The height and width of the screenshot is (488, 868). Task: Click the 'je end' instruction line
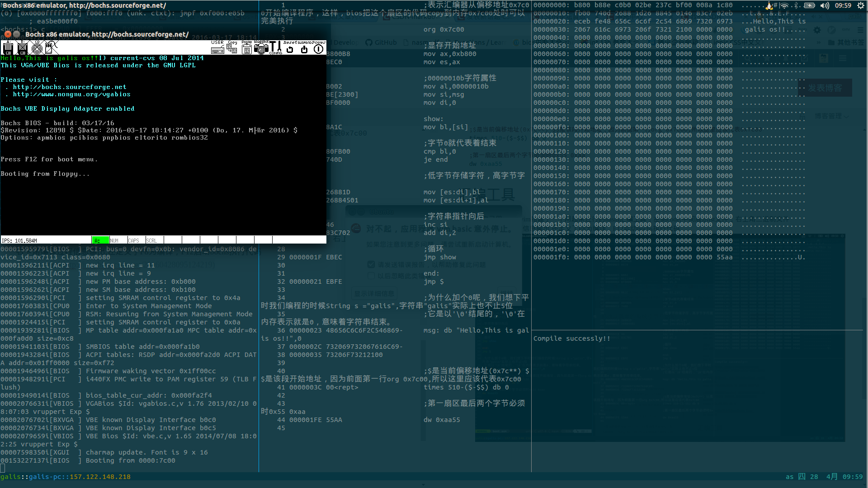click(x=436, y=160)
